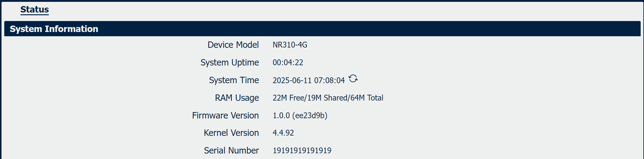Click the word Total in RAM Usage
Image resolution: width=644 pixels, height=159 pixels.
375,98
